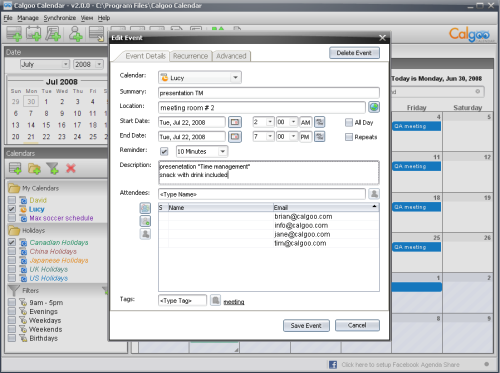Toggle the end time PM button
Viewport: 500px width, 373px height.
305,137
